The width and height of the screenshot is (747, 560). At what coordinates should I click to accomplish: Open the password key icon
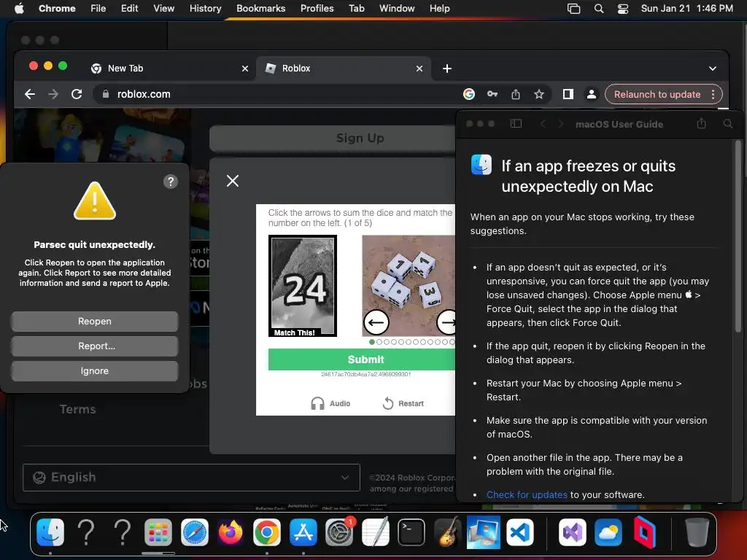pyautogui.click(x=492, y=94)
